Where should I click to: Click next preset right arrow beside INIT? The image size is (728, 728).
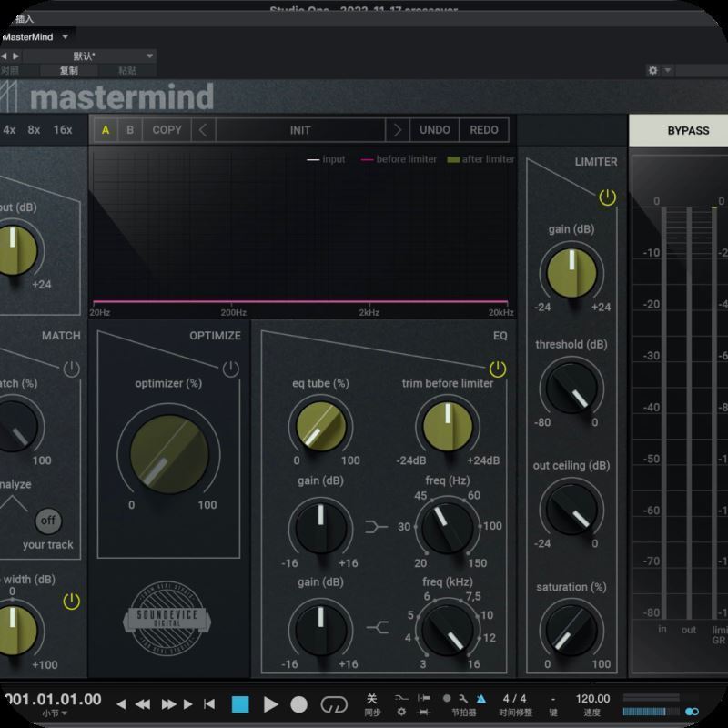(397, 130)
